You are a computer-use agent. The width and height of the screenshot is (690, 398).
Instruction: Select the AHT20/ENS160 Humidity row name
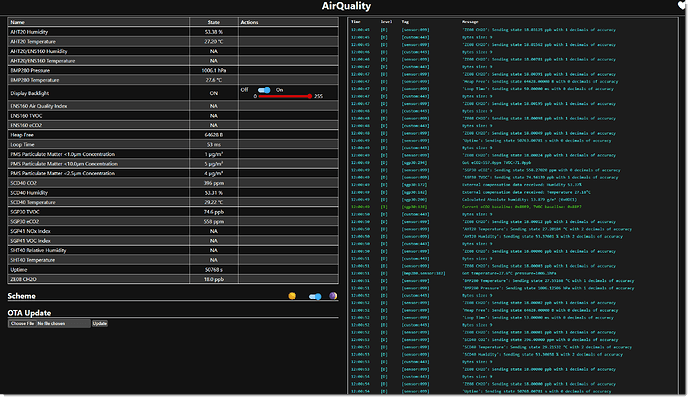pos(39,52)
